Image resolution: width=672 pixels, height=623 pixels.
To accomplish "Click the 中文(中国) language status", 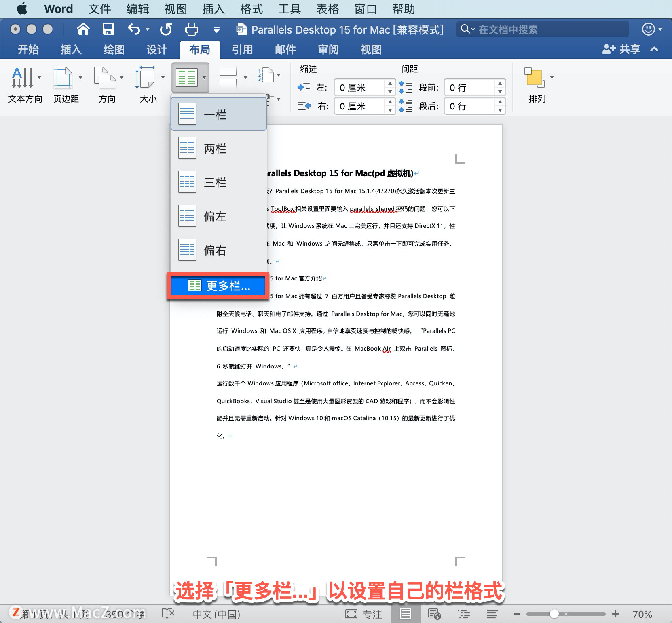I will click(217, 614).
